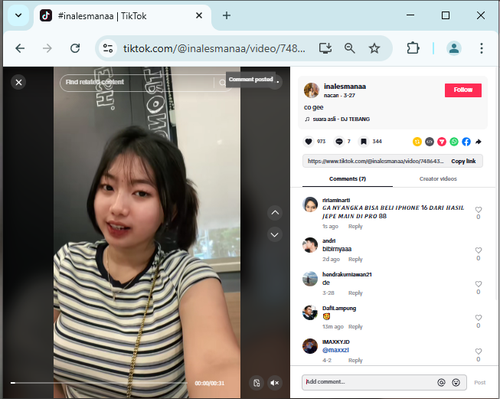Open Chrome profile avatar

[x=454, y=48]
